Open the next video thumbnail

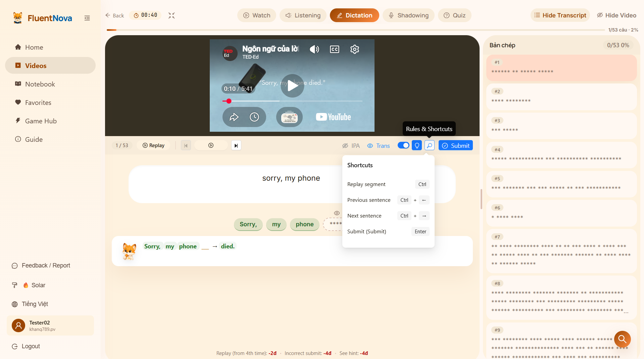tap(289, 117)
